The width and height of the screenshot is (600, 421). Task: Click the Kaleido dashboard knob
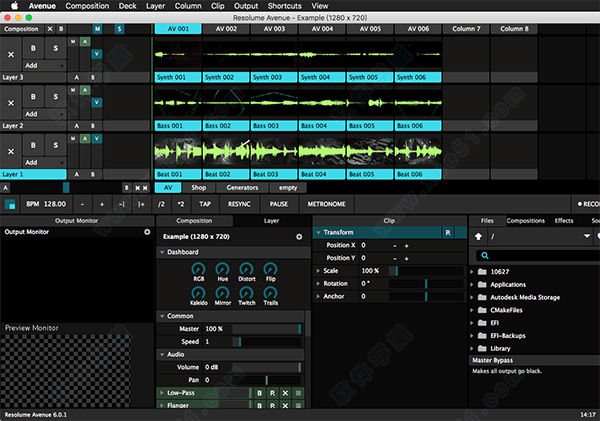tap(198, 293)
